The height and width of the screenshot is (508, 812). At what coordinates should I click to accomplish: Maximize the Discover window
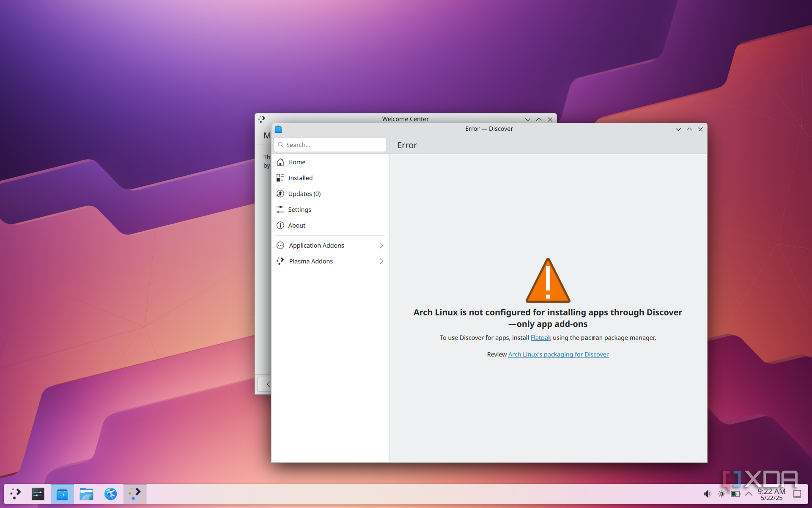[x=689, y=130]
